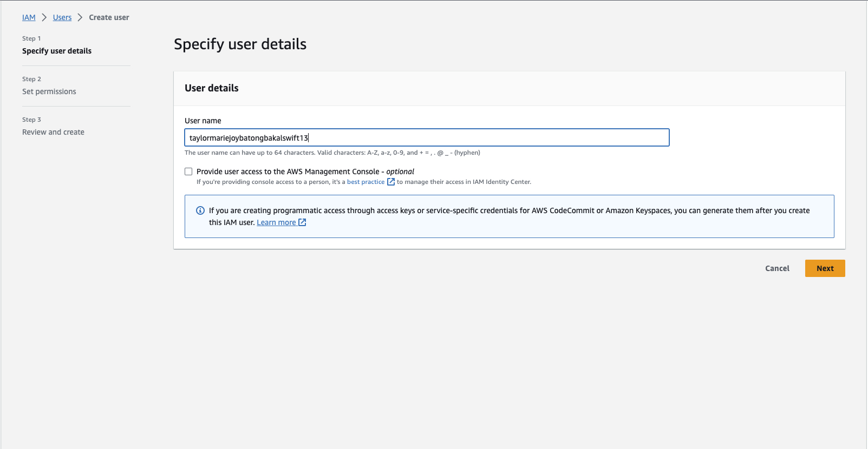Enable AWS Management Console access checkbox
This screenshot has width=868, height=449.
tap(188, 171)
